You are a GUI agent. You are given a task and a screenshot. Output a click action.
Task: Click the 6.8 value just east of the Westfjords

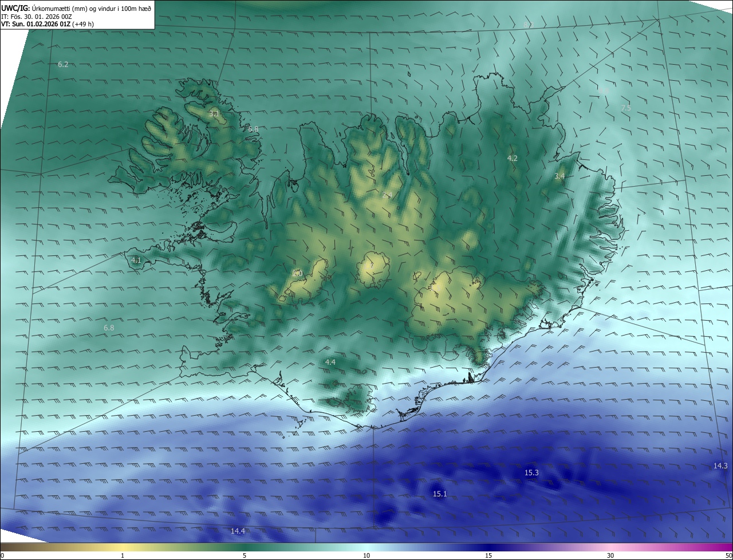(253, 129)
